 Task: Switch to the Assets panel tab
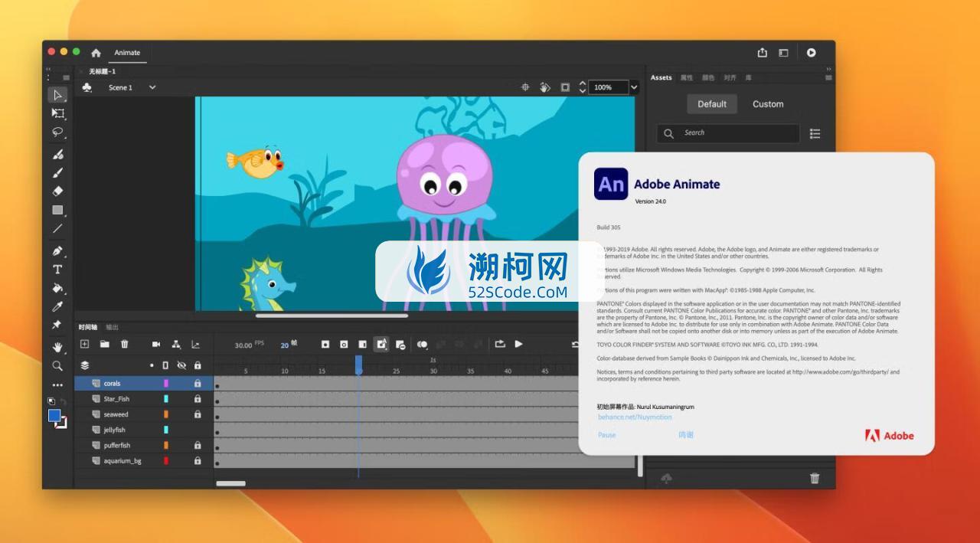[661, 77]
